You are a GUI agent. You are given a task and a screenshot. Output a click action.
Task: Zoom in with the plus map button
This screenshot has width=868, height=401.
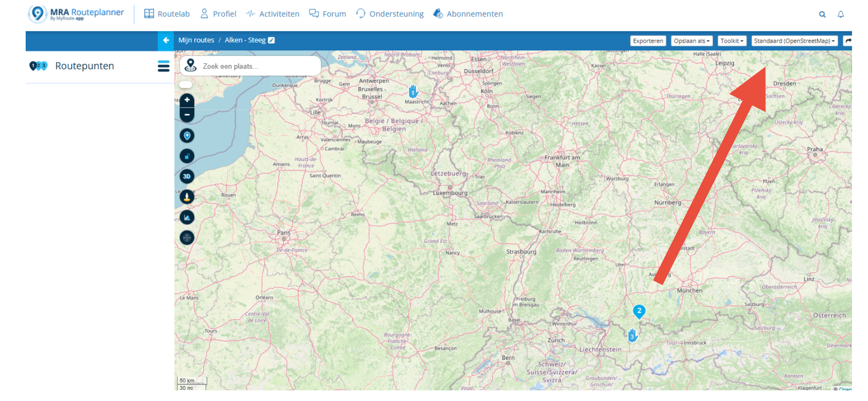[x=187, y=100]
